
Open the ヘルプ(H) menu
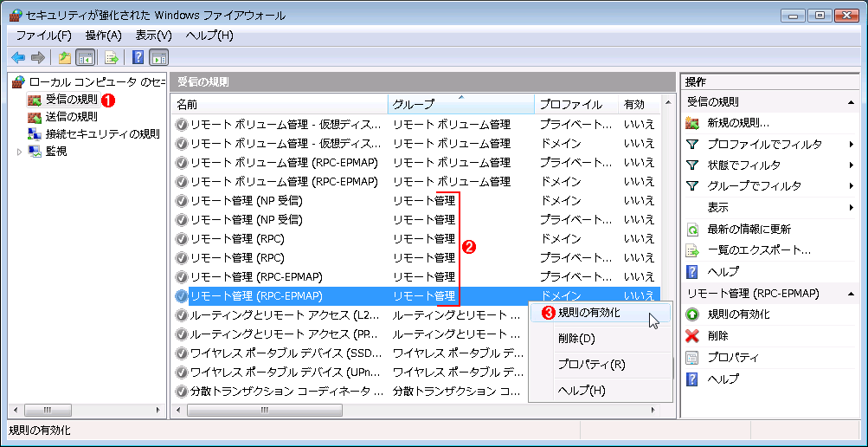coord(209,36)
